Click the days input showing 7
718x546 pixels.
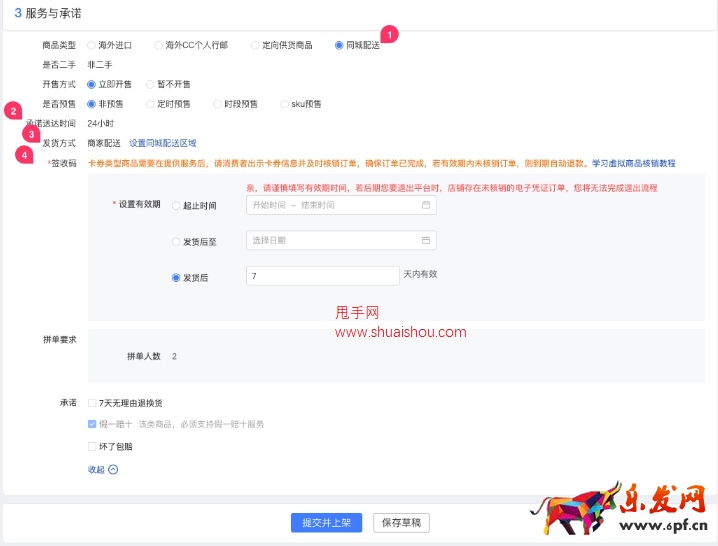(323, 276)
